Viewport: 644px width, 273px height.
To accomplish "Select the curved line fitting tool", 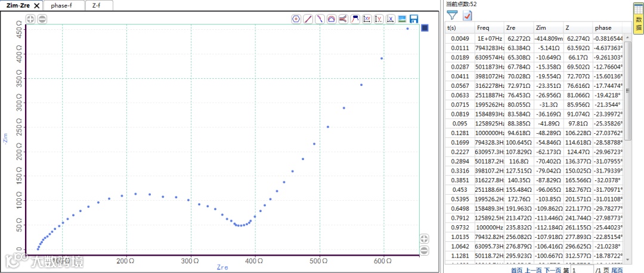I will coord(320,19).
